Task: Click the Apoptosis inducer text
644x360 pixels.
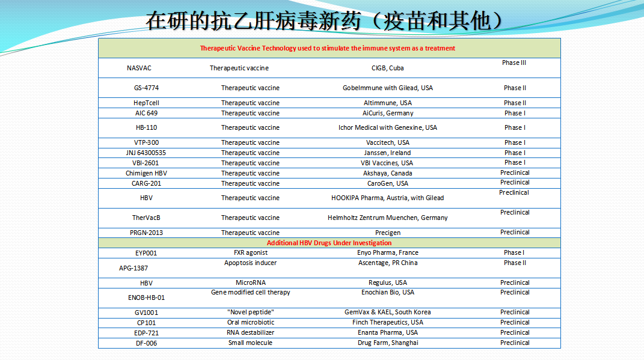Action: 250,263
